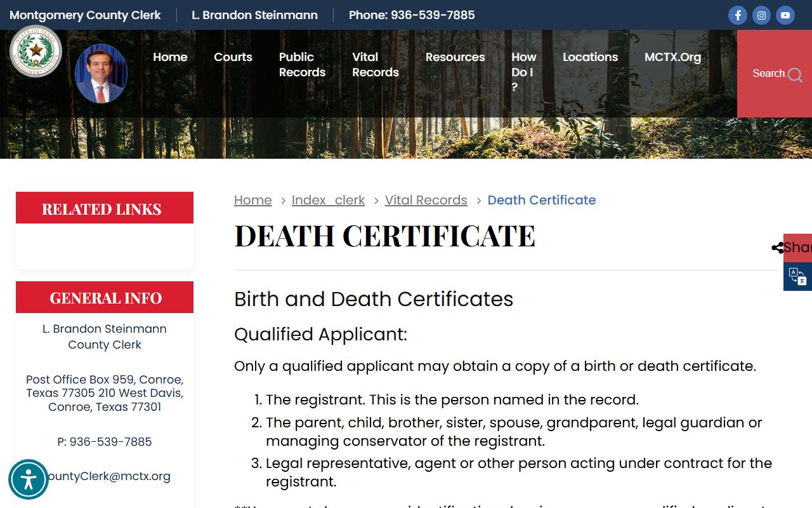
Task: Click the DEATH CERTIFICATE page title
Action: [384, 236]
